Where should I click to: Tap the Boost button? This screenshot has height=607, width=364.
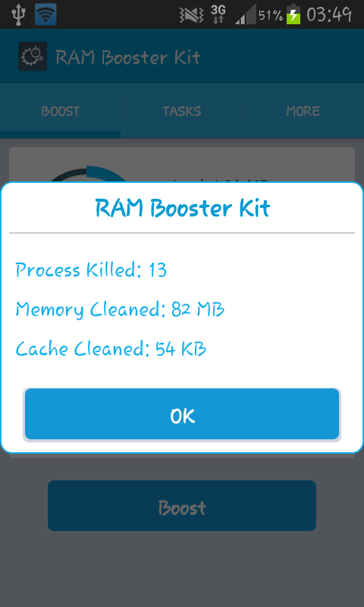[x=182, y=505]
